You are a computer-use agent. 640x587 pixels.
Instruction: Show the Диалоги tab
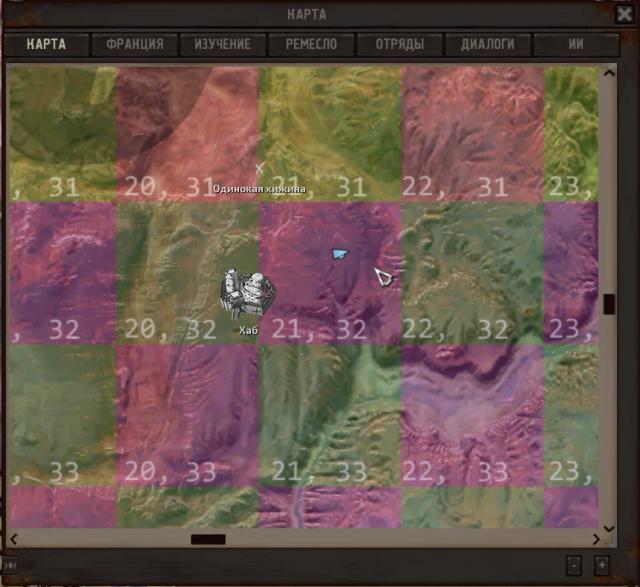487,45
